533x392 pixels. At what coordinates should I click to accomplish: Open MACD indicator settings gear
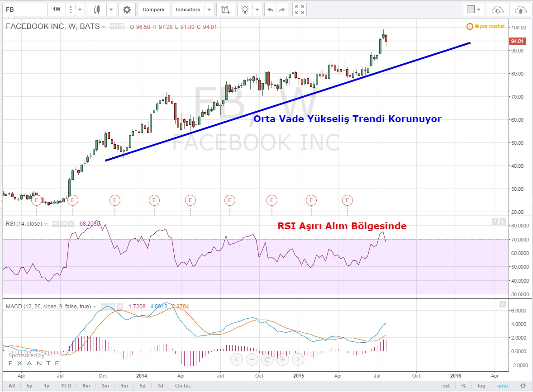[x=112, y=307]
